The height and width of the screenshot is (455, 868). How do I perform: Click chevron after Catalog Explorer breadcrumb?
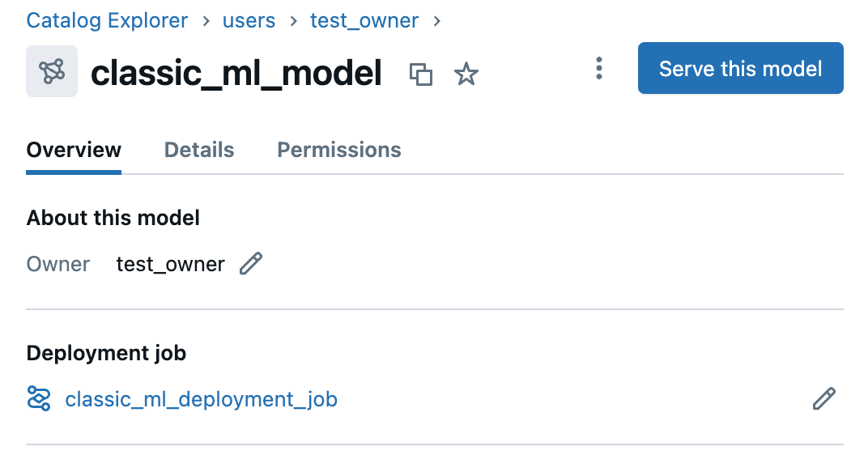206,21
